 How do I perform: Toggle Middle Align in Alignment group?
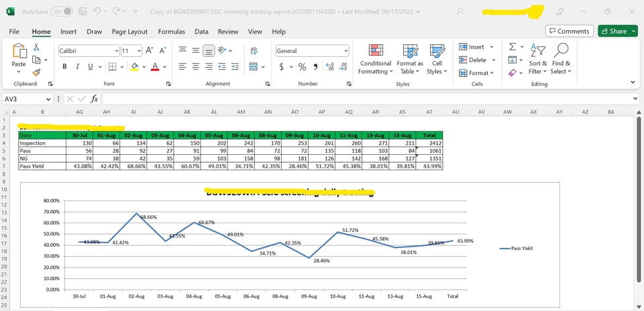(x=196, y=51)
